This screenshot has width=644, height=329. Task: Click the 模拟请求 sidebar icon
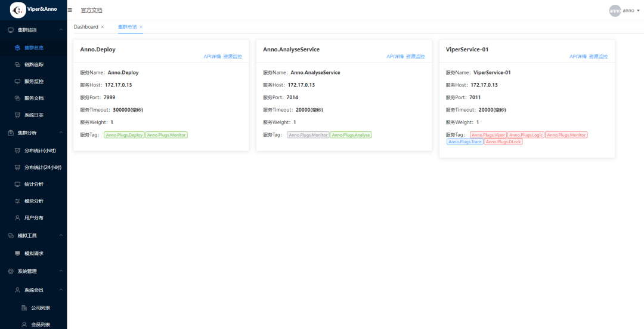pyautogui.click(x=17, y=253)
